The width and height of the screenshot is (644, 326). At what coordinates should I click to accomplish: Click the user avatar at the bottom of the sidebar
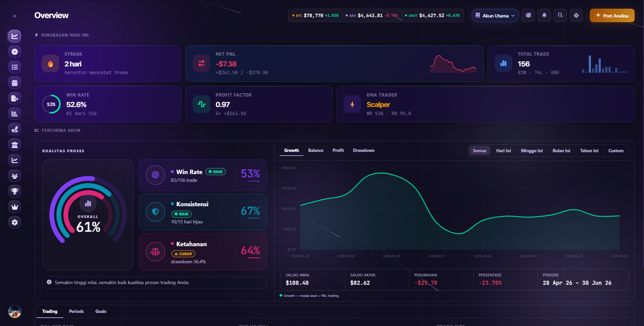[15, 312]
